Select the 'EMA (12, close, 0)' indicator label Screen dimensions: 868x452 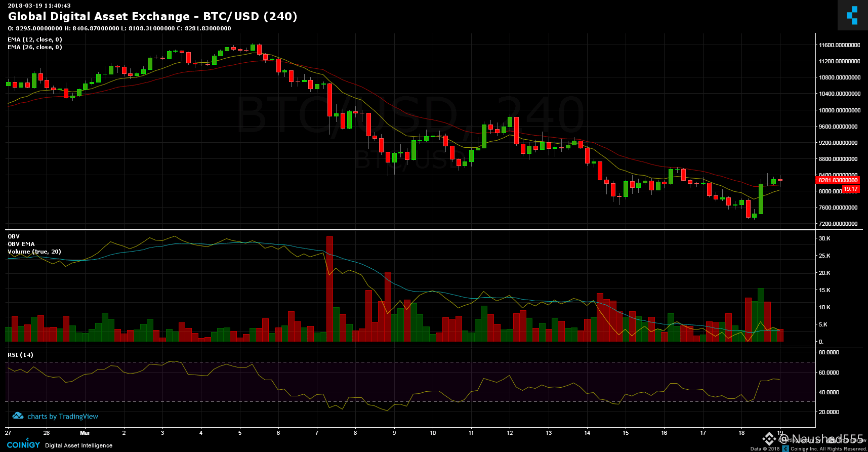(x=35, y=39)
